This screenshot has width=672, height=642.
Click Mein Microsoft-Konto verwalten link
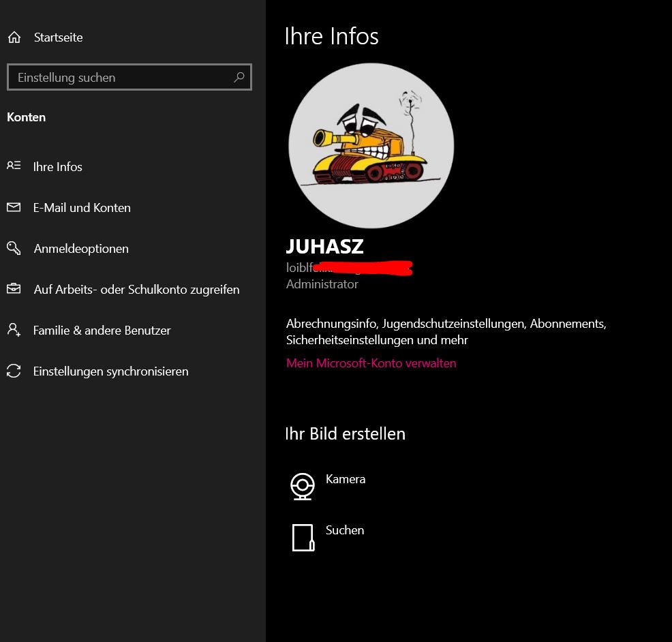pos(371,363)
